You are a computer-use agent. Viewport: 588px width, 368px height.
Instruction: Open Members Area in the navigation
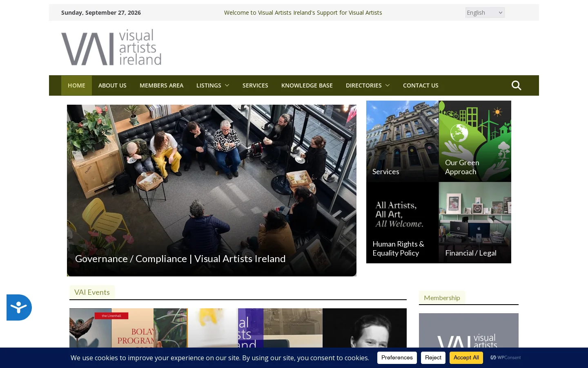(161, 85)
